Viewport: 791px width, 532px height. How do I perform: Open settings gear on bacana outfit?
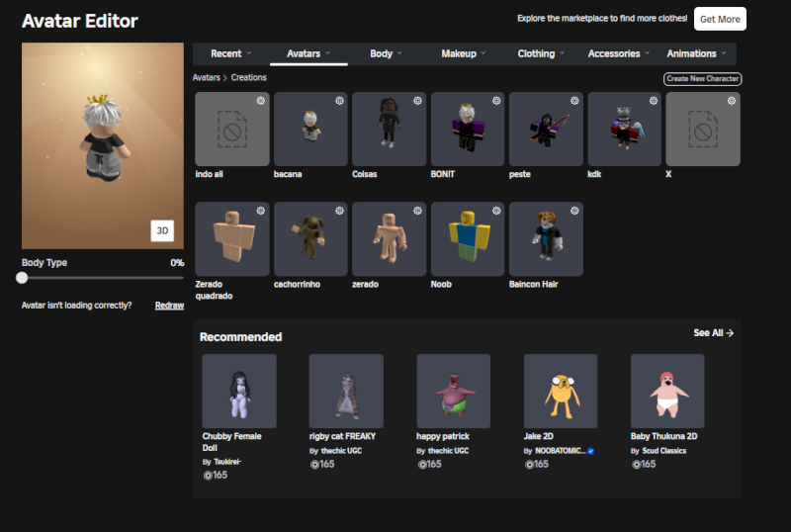pyautogui.click(x=339, y=101)
